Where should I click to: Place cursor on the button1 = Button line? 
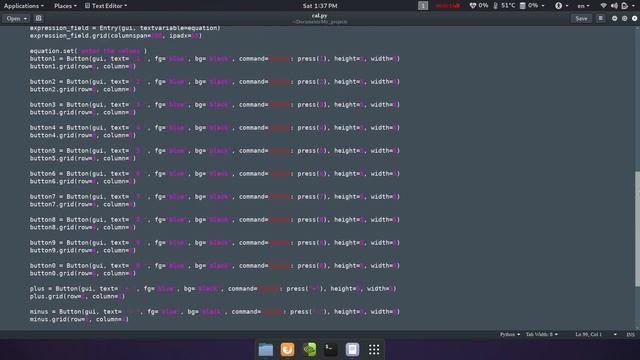click(x=215, y=59)
